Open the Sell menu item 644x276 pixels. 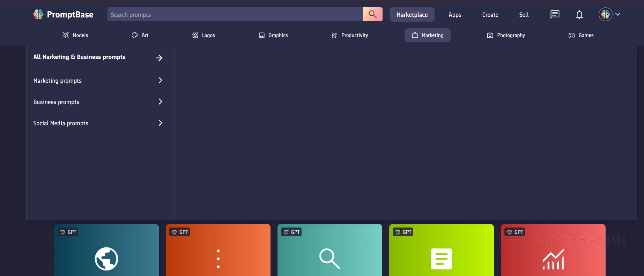pos(524,15)
